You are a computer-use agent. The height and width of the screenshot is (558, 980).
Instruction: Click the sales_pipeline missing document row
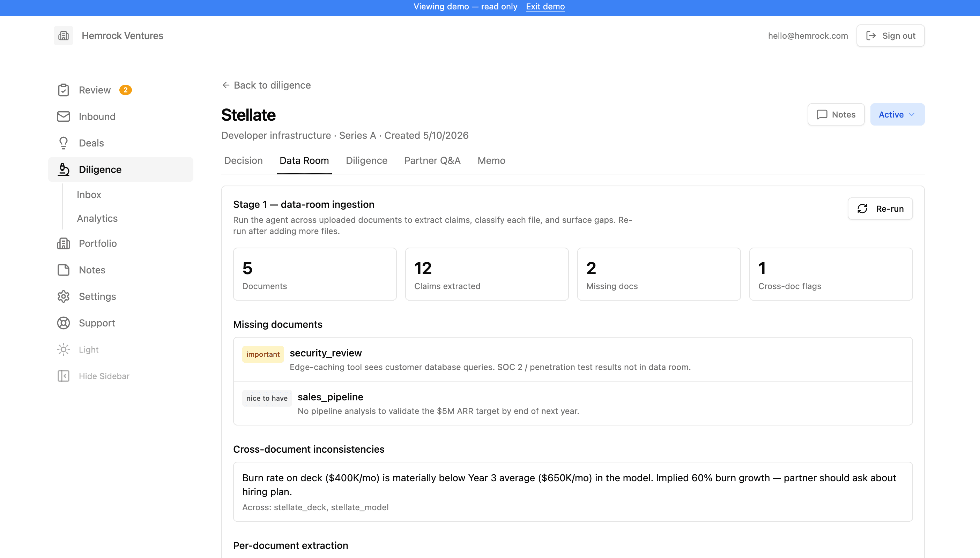click(573, 404)
